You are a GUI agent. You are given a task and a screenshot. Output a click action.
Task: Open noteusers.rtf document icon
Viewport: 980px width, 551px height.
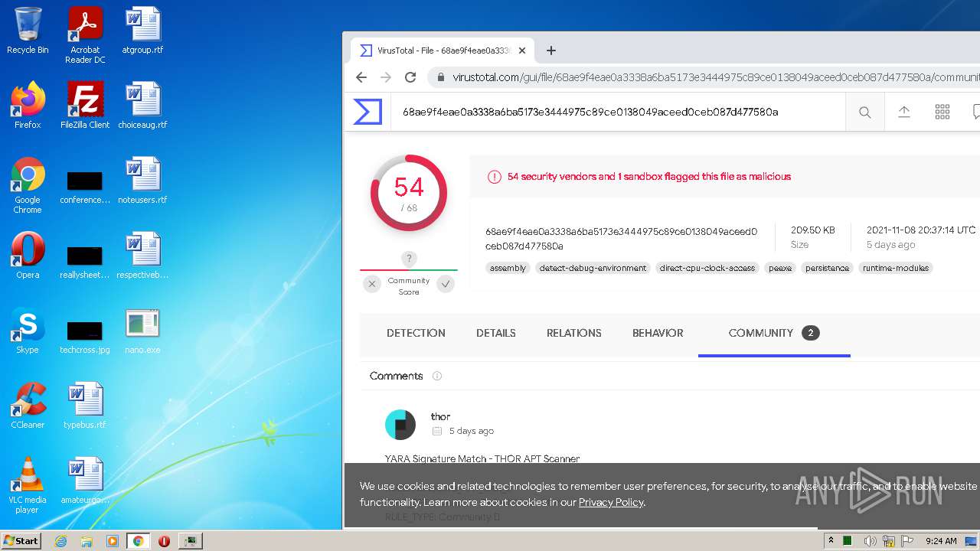point(142,181)
